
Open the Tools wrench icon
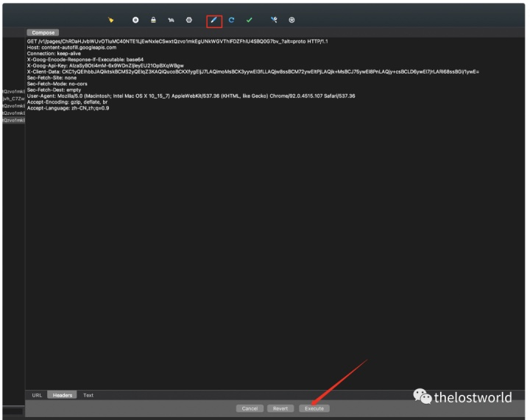tap(274, 20)
